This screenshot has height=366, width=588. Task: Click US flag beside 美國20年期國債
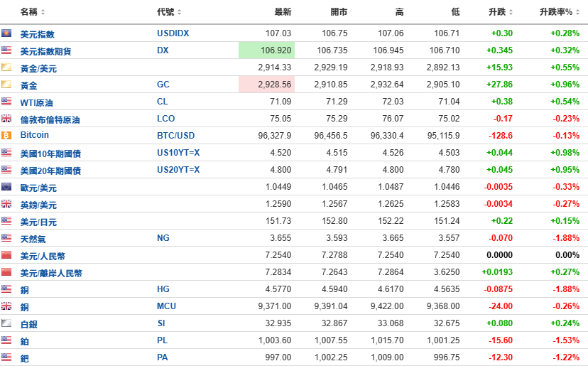click(x=6, y=169)
